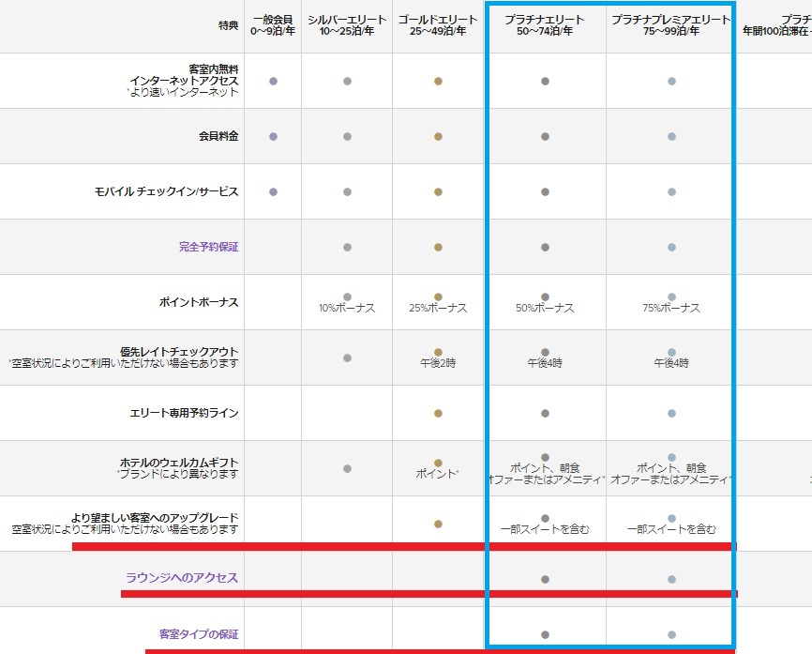This screenshot has width=812, height=654.
Task: Click the 25%ボーナス cell text
Action: 438,308
